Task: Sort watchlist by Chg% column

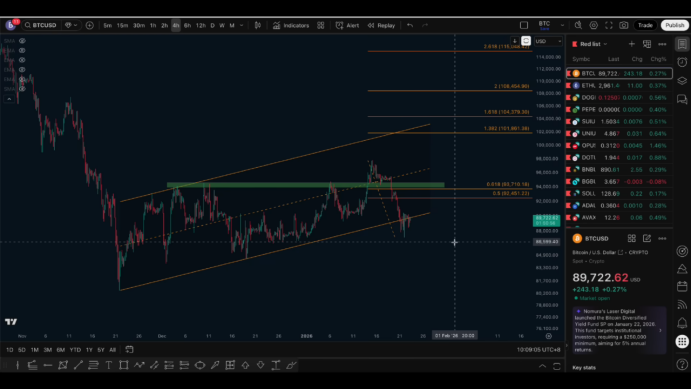Action: [x=658, y=59]
